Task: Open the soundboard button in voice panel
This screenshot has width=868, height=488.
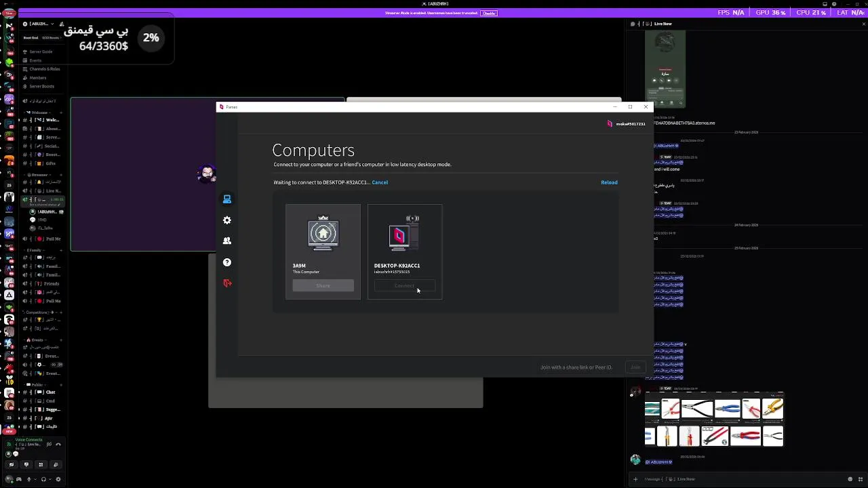Action: point(56,465)
